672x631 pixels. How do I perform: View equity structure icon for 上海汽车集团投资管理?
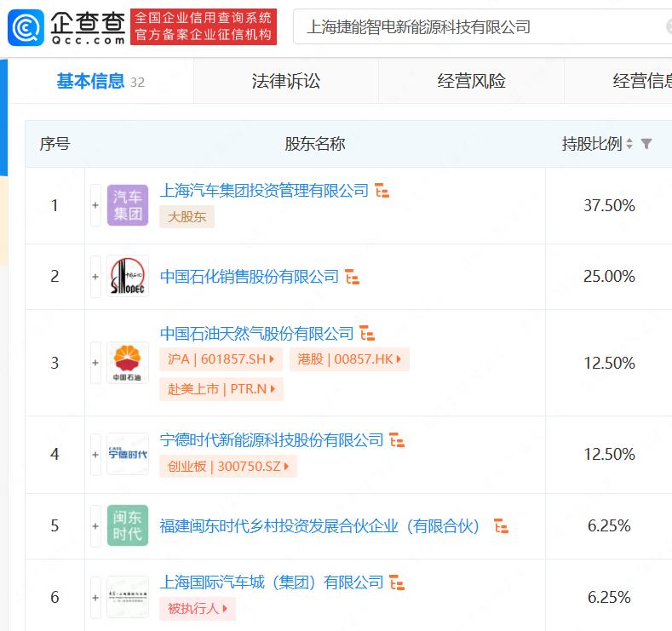[382, 191]
